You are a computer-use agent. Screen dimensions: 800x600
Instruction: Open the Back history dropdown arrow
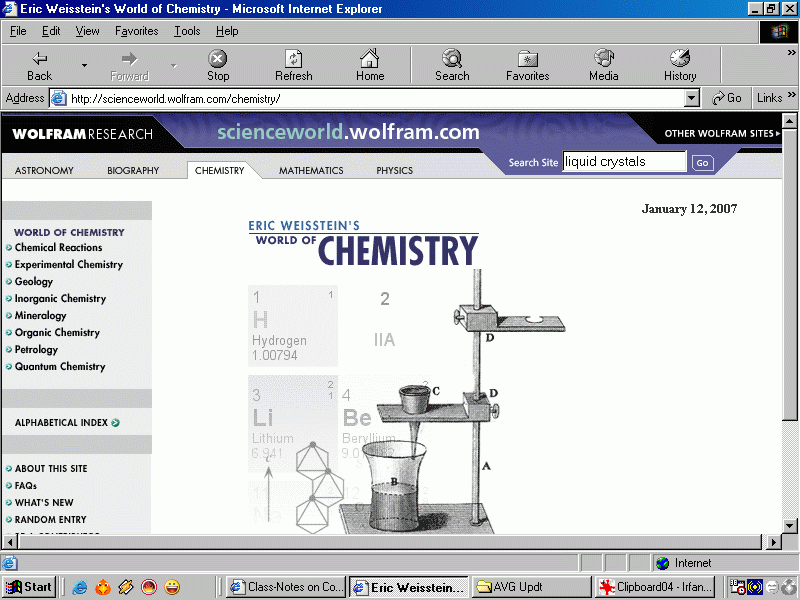click(x=84, y=65)
